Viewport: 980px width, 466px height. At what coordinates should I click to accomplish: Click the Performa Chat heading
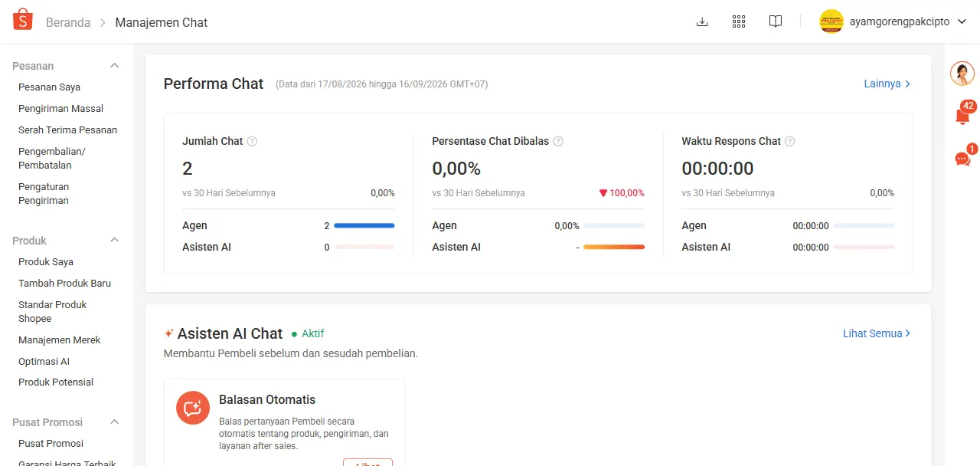[214, 84]
